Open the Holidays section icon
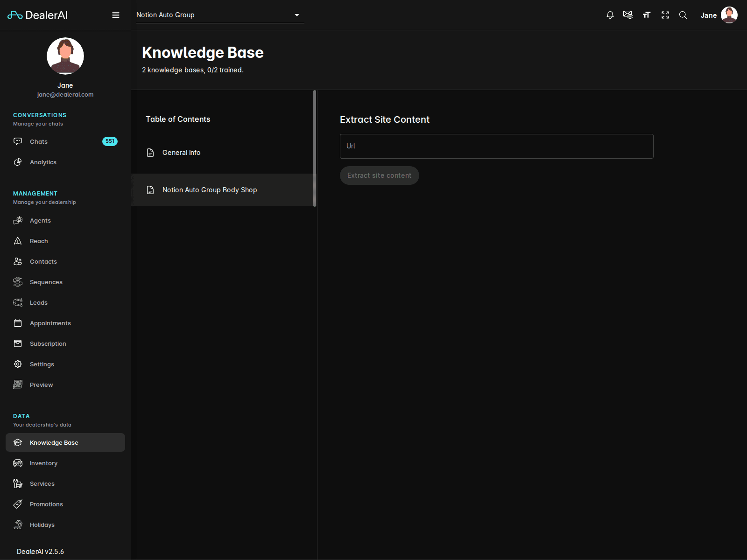The width and height of the screenshot is (747, 560). click(17, 525)
